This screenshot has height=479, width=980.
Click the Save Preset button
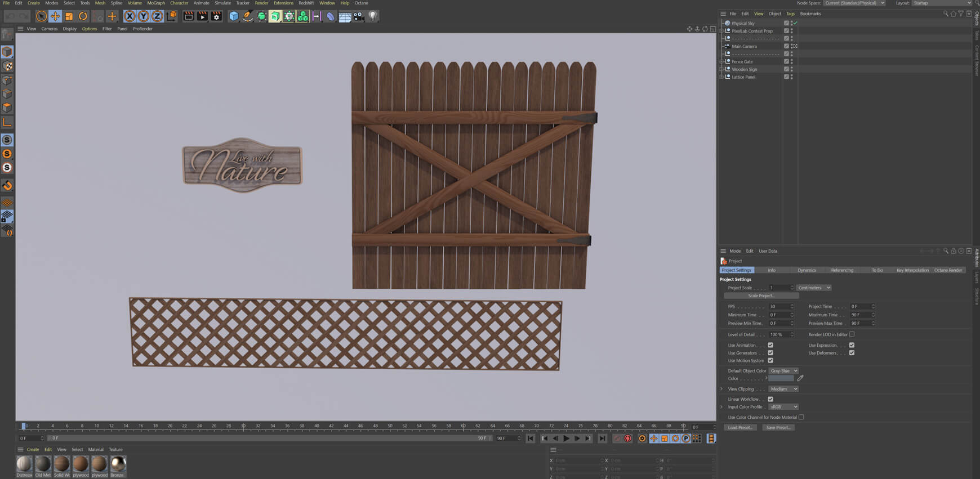tap(778, 428)
